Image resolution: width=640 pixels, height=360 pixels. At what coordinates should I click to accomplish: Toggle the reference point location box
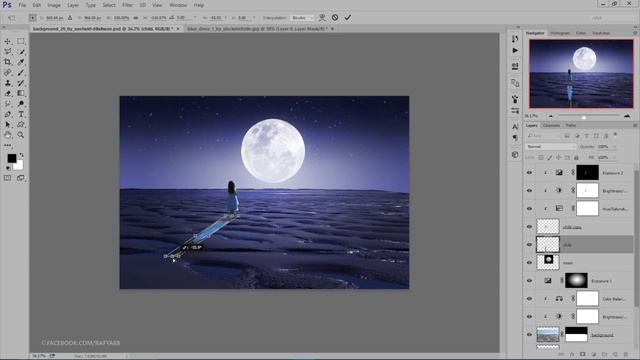pyautogui.click(x=32, y=18)
